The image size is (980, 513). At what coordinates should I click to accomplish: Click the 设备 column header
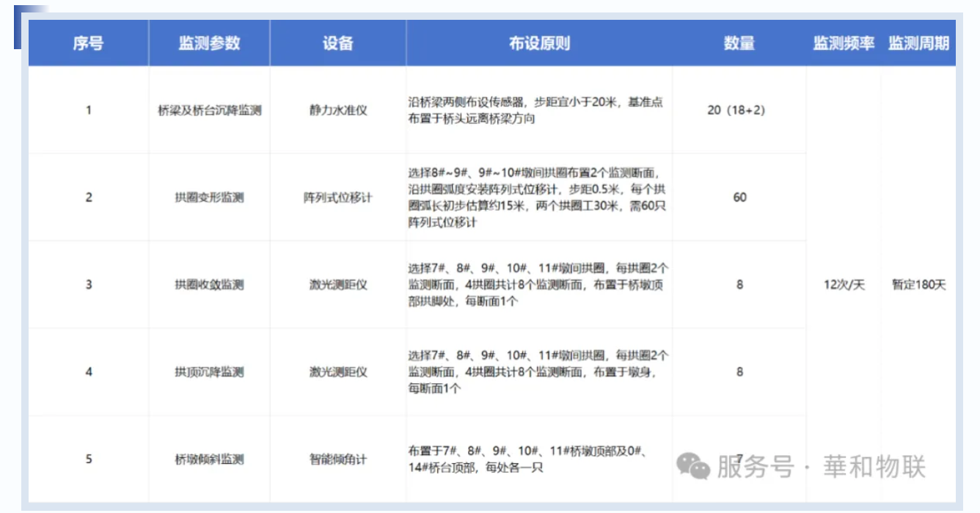(338, 43)
